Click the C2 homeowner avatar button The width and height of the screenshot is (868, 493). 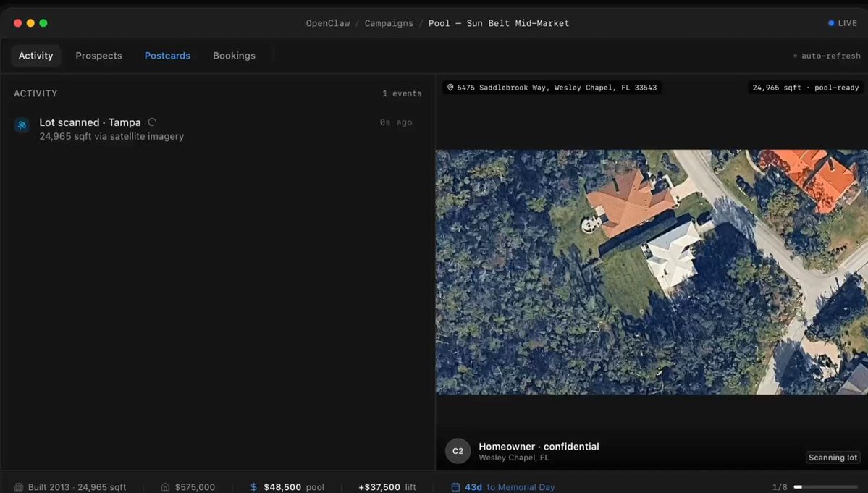(x=458, y=450)
